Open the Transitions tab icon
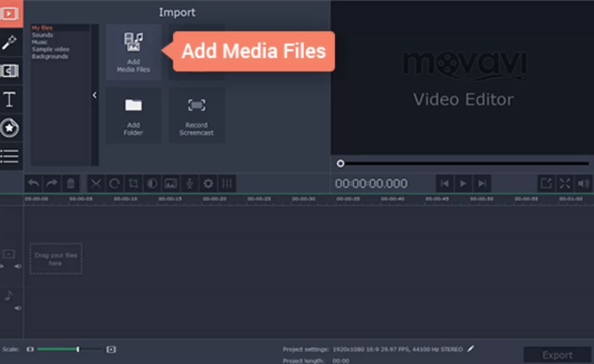Image resolution: width=594 pixels, height=364 pixels. [9, 70]
